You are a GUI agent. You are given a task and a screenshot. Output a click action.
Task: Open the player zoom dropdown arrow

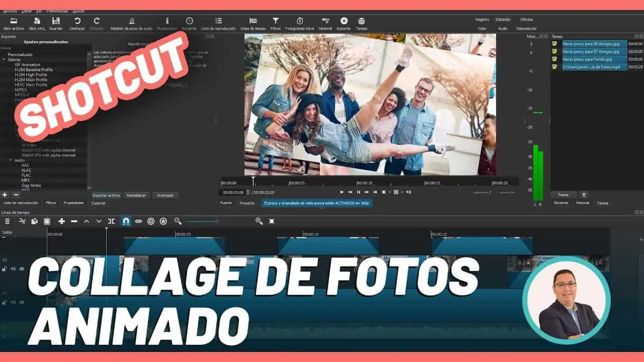pyautogui.click(x=389, y=192)
